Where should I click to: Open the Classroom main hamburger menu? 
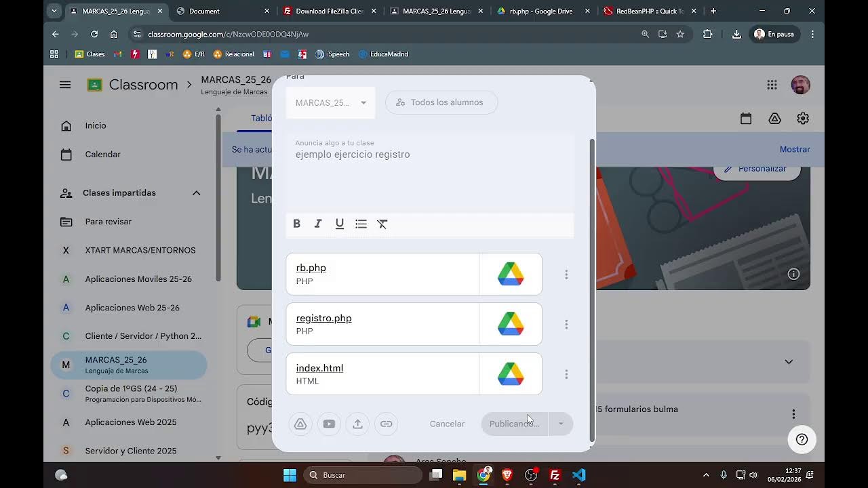point(65,85)
